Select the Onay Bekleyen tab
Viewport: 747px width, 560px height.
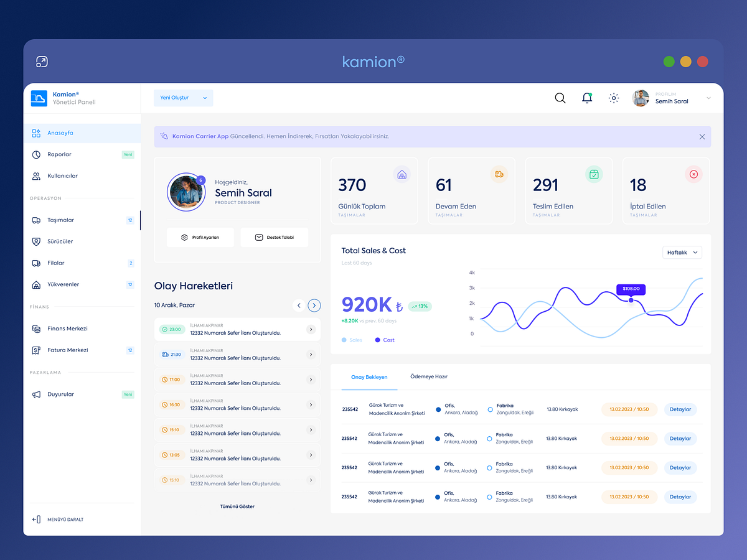pyautogui.click(x=369, y=377)
